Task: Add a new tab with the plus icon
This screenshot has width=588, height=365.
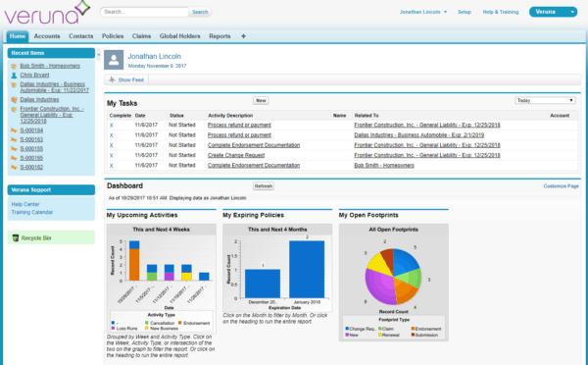Action: coord(243,36)
